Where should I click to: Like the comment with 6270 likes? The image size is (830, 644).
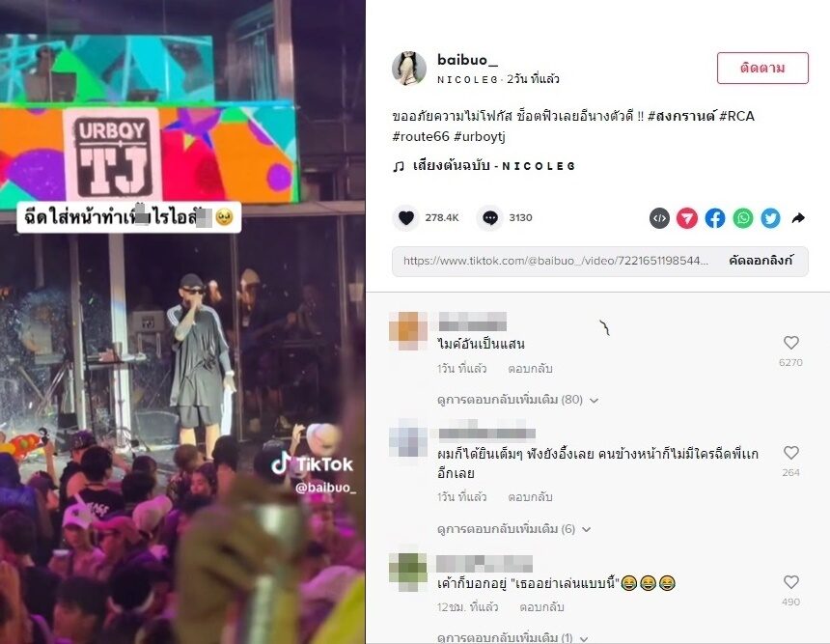[790, 343]
